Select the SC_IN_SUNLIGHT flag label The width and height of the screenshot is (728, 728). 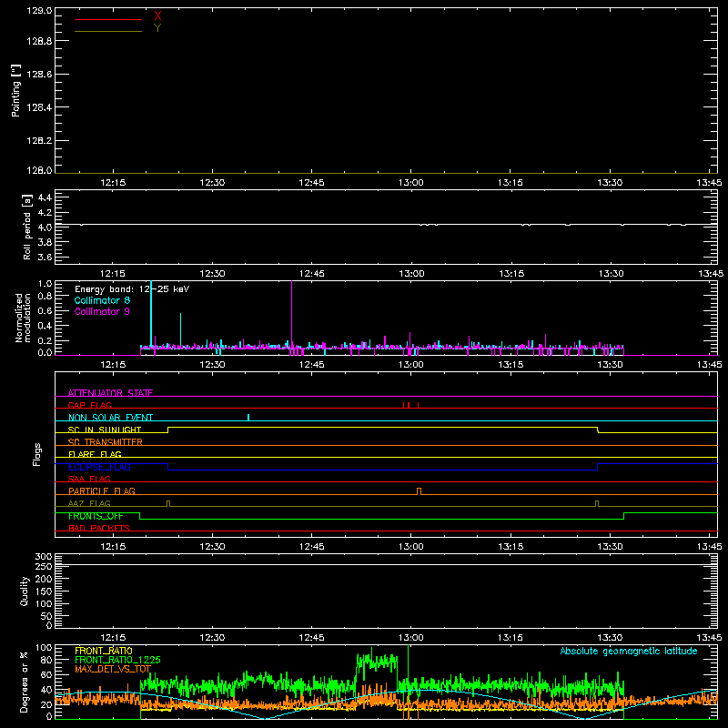(105, 430)
